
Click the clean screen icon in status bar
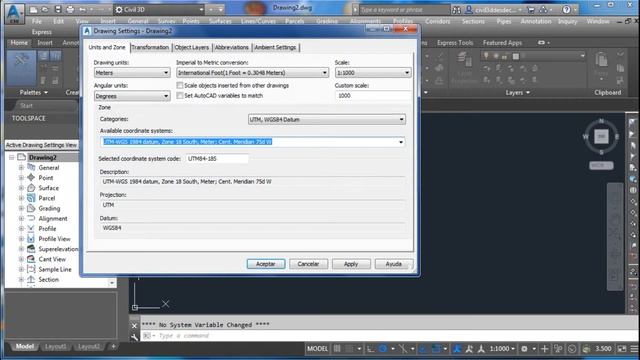[622, 349]
